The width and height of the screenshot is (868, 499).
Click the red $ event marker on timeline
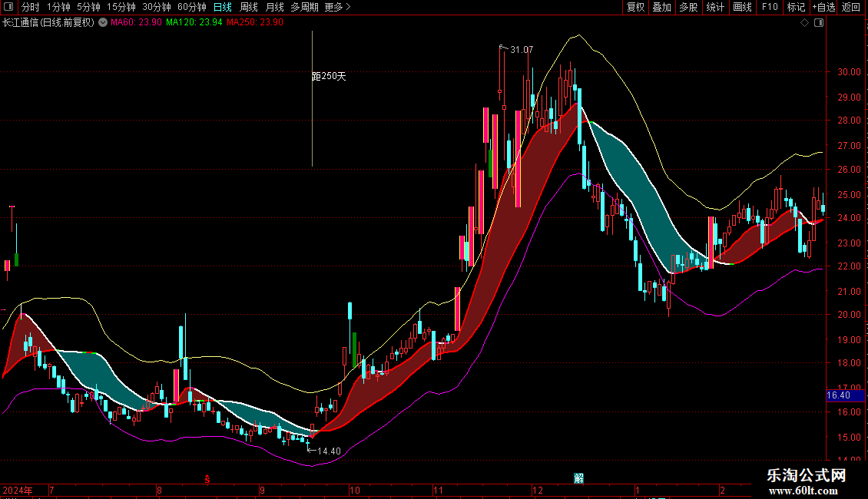pyautogui.click(x=207, y=480)
